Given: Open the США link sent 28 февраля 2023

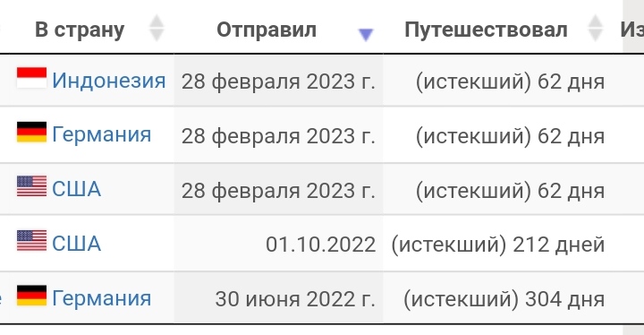Looking at the screenshot, I should pyautogui.click(x=76, y=189).
